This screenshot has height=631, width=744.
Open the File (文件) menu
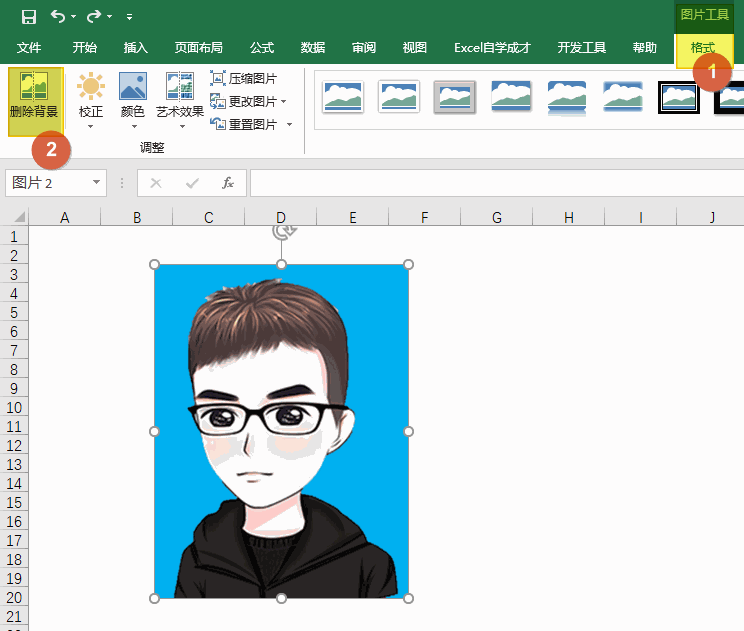(29, 48)
